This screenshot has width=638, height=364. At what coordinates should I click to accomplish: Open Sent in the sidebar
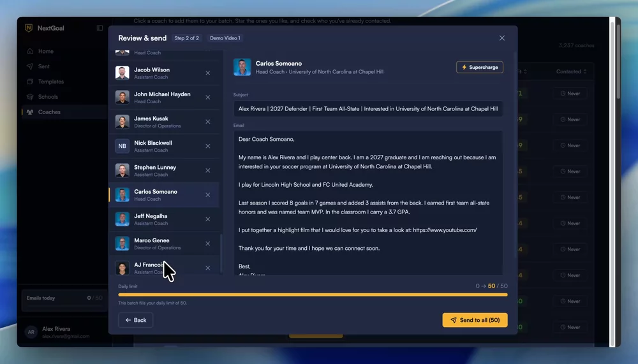pyautogui.click(x=64, y=66)
